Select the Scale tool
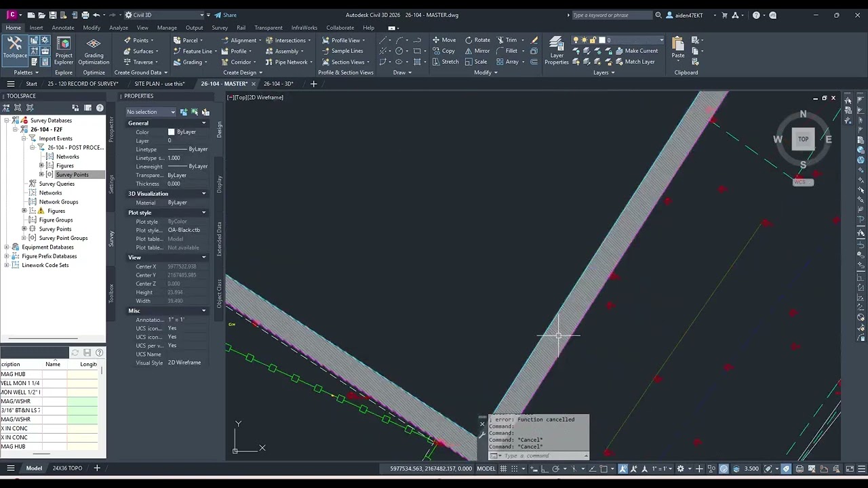Viewport: 868px width, 488px height. [x=475, y=62]
